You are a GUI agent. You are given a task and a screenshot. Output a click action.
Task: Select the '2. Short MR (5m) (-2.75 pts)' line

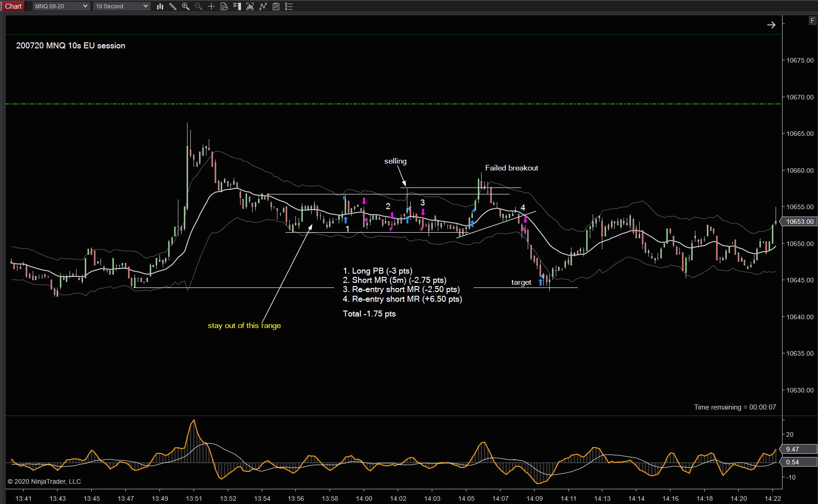(394, 280)
